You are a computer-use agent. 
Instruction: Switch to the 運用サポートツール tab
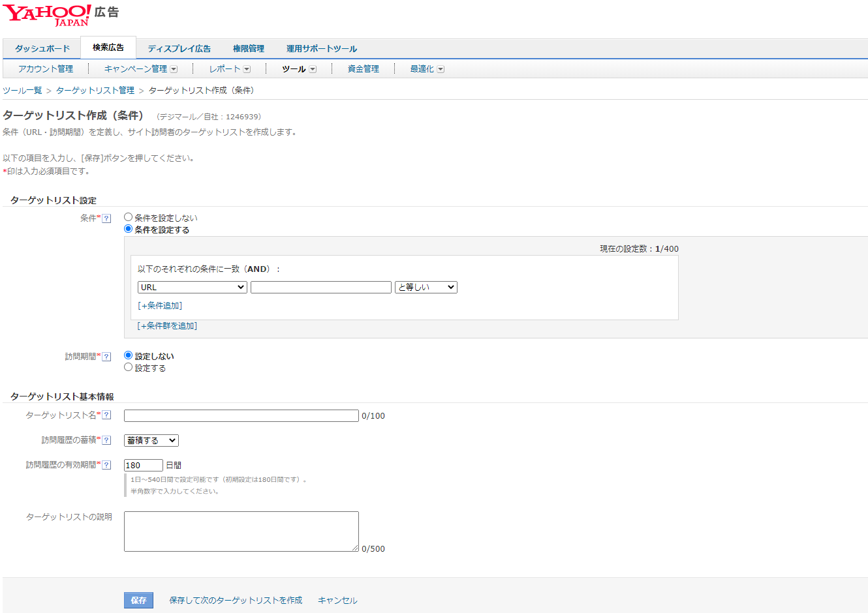click(322, 49)
